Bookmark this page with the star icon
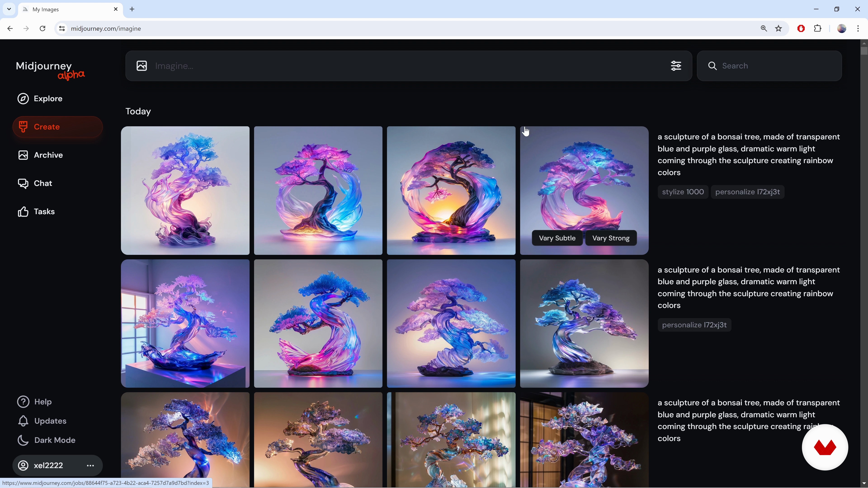Viewport: 868px width, 488px height. pyautogui.click(x=778, y=29)
